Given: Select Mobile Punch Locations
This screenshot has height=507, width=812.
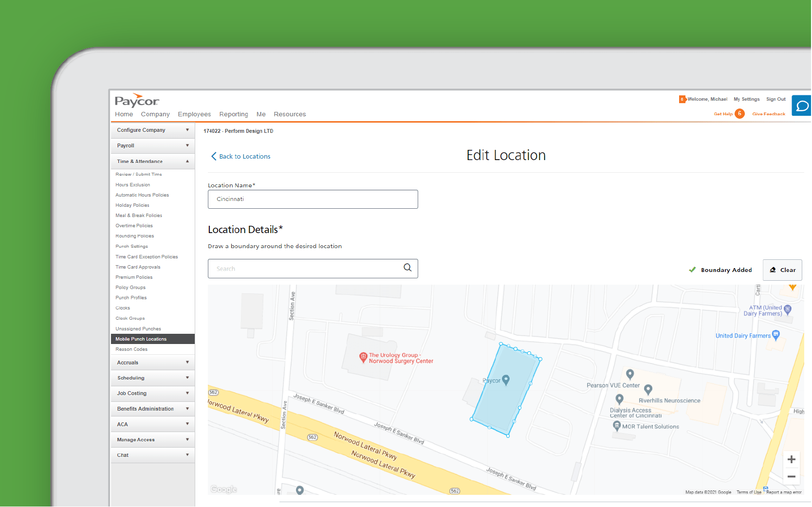Looking at the screenshot, I should coord(153,339).
